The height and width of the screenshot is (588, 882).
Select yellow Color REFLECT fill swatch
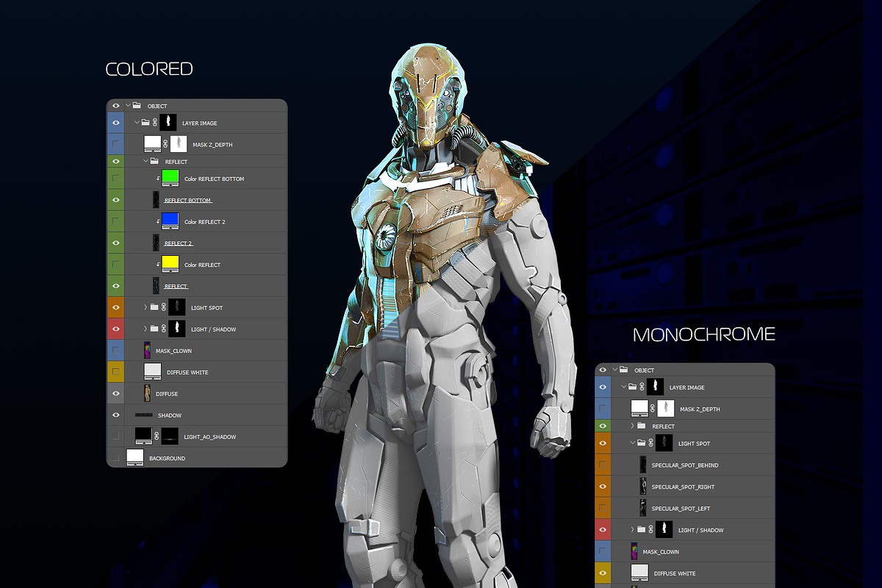[x=171, y=265]
